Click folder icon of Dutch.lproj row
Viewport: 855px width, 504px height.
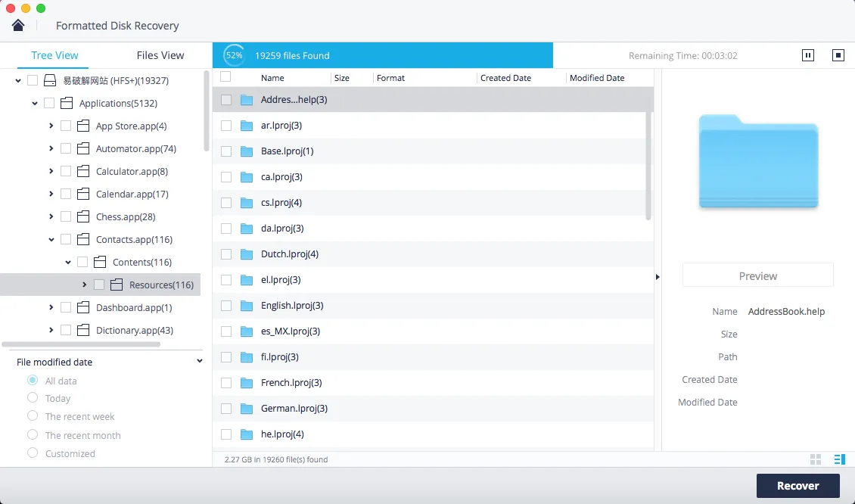coord(247,254)
